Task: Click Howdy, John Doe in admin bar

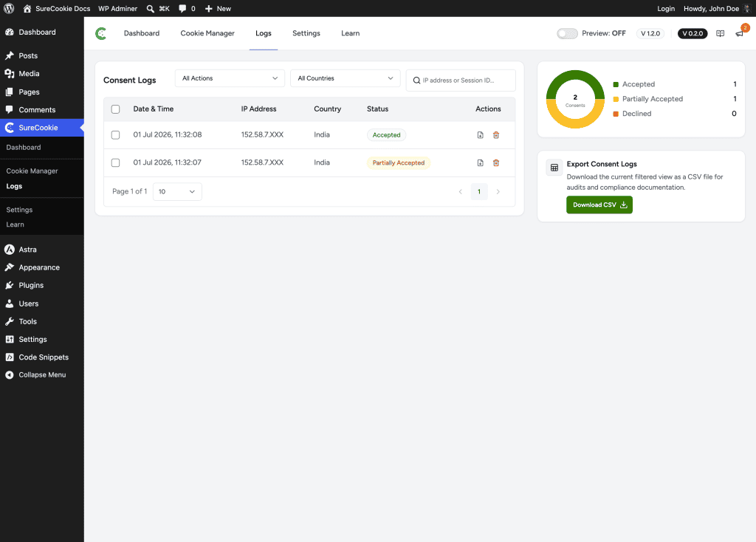Action: tap(711, 9)
